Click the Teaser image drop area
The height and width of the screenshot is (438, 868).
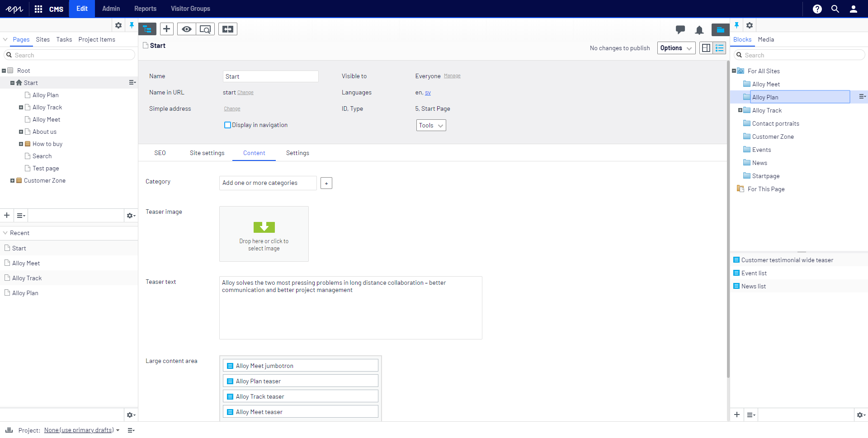pyautogui.click(x=264, y=234)
